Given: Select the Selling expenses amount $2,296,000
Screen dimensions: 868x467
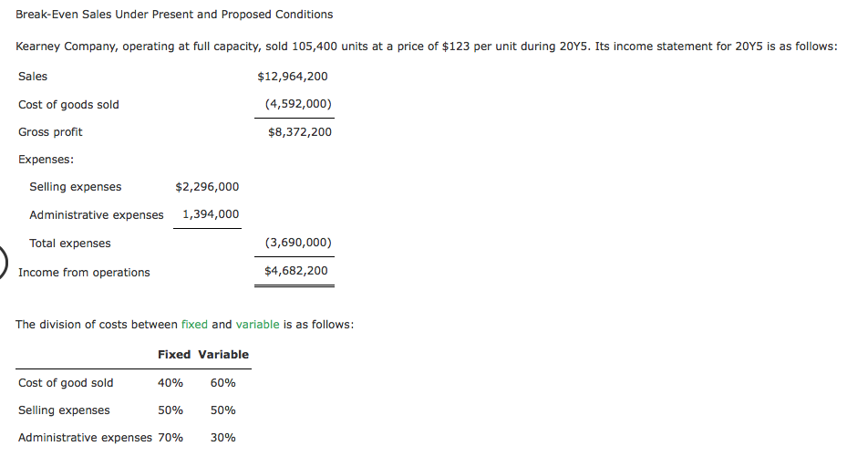Looking at the screenshot, I should click(207, 187).
